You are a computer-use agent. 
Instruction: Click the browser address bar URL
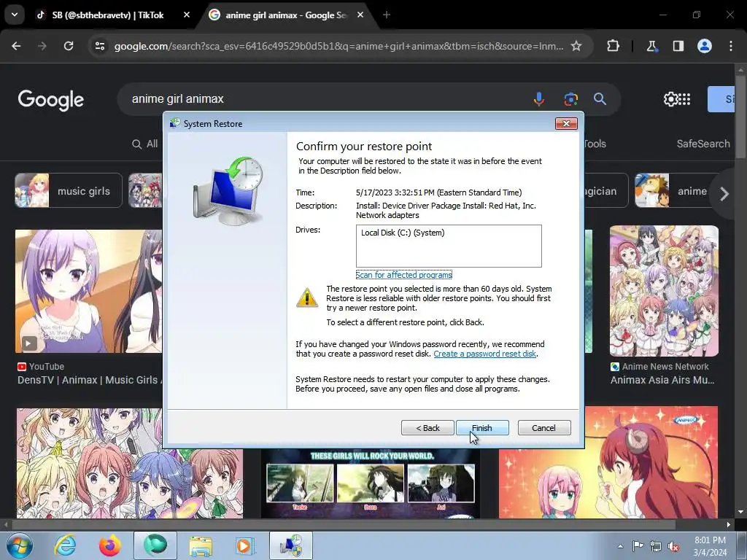[x=338, y=46]
